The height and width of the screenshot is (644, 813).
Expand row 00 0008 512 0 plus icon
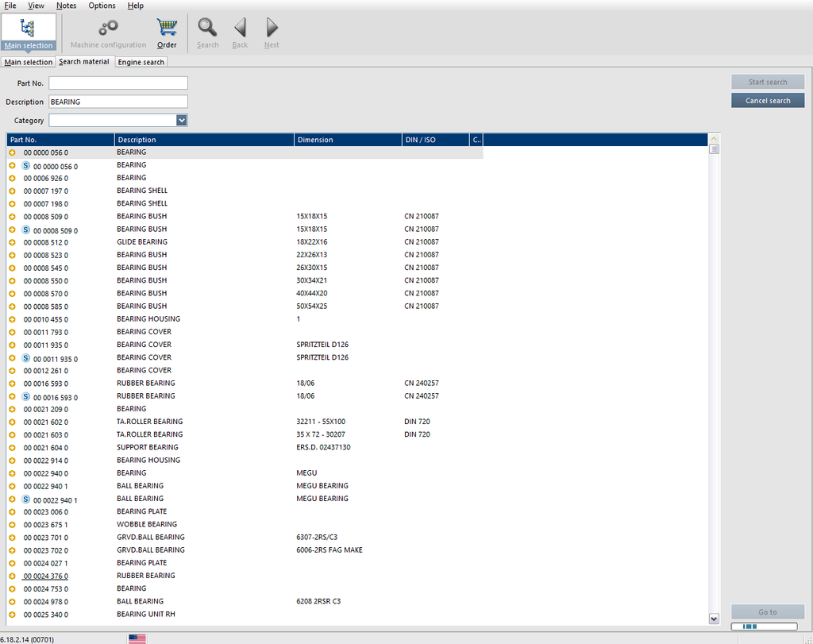pyautogui.click(x=13, y=242)
